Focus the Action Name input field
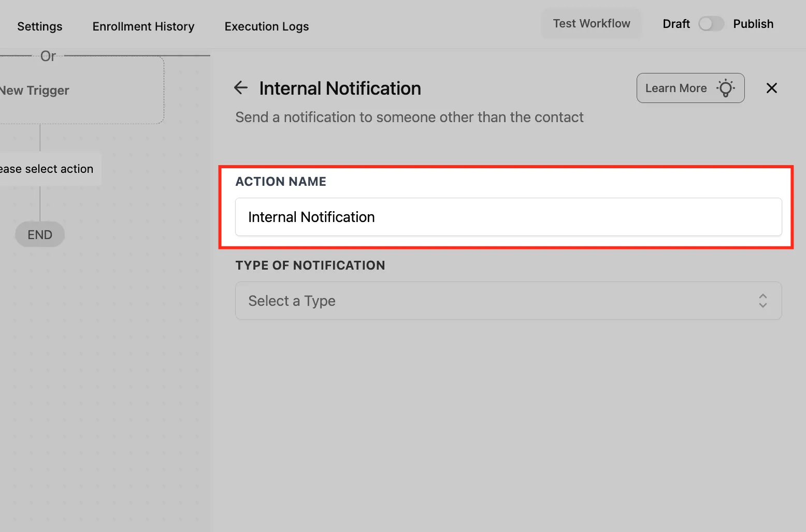806x532 pixels. coord(508,217)
